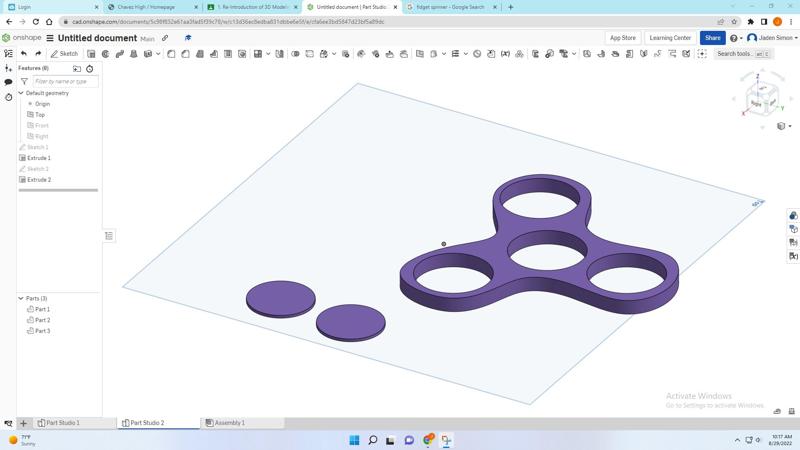Select the Revolve tool
The width and height of the screenshot is (800, 450).
pos(105,54)
